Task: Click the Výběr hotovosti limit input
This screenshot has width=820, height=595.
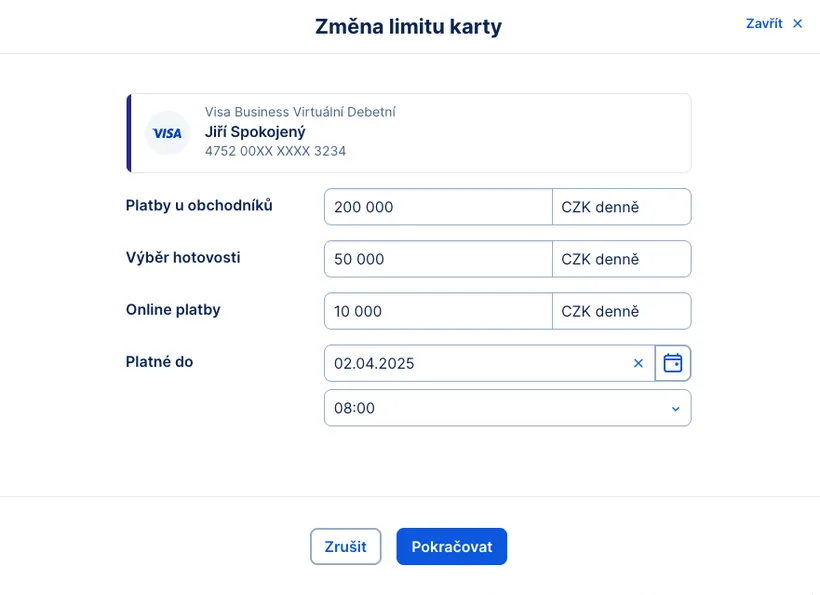Action: (437, 259)
